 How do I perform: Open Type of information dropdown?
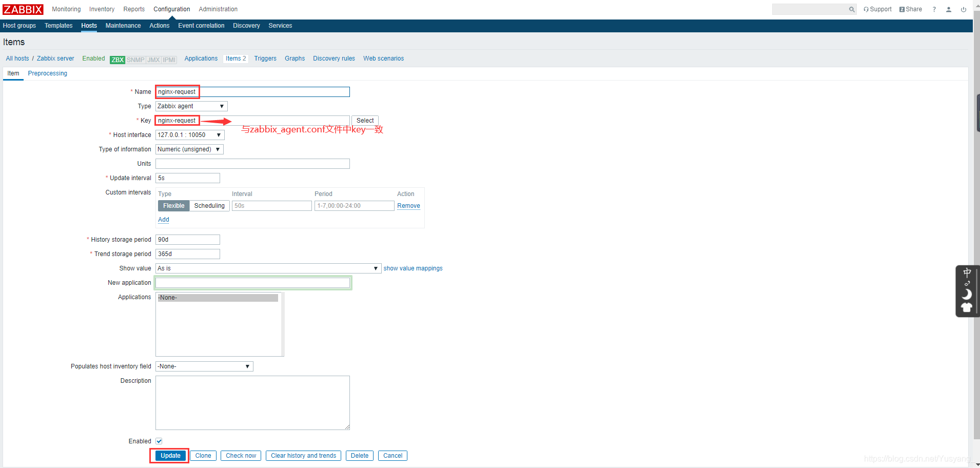coord(189,149)
